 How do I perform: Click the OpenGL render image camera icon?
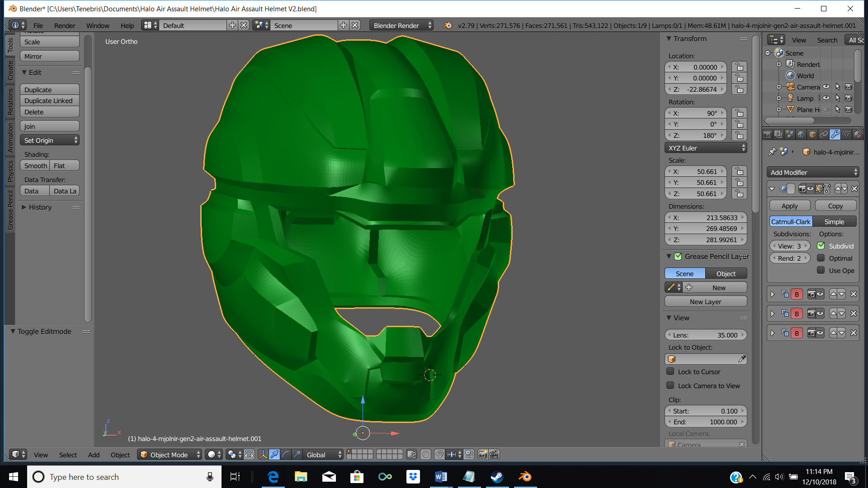[483, 455]
